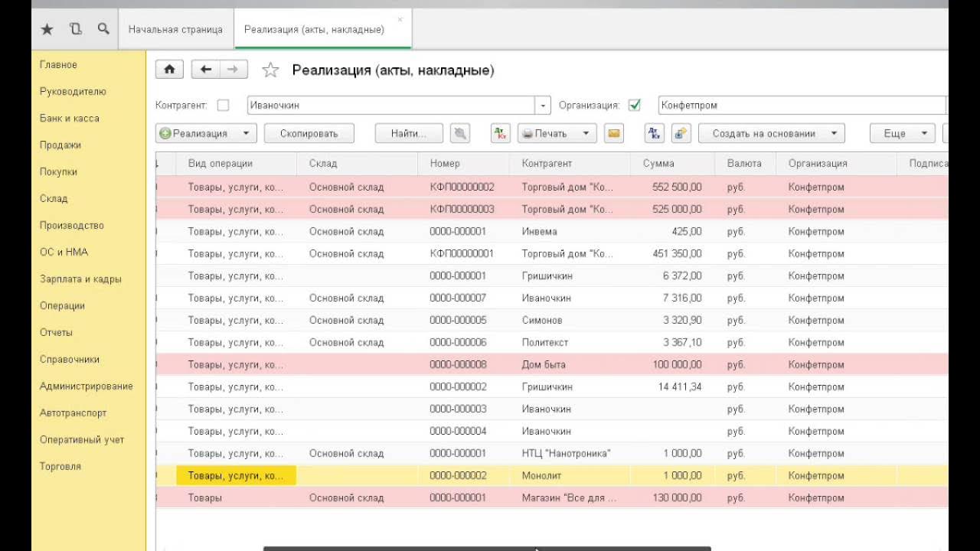Go back with the left arrow button
This screenshot has height=551, width=980.
[205, 70]
